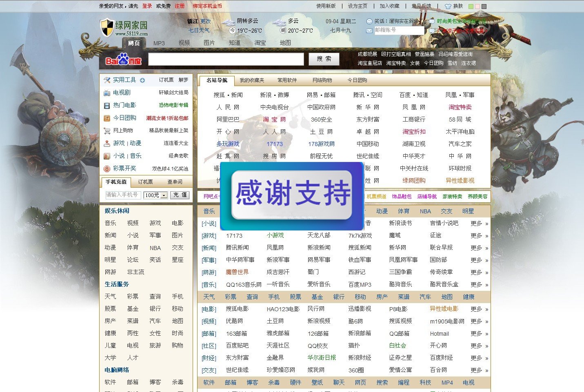Screen dimensions: 584x392
Task: Expand 更多 in the [军事] row
Action: 480,260
